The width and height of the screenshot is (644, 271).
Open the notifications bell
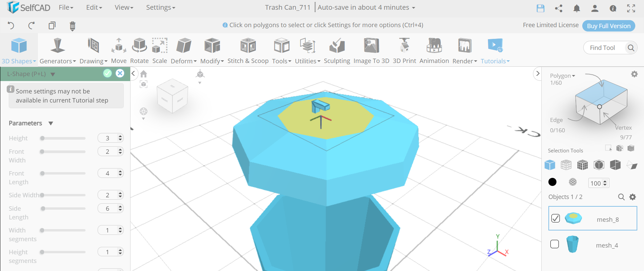(577, 8)
